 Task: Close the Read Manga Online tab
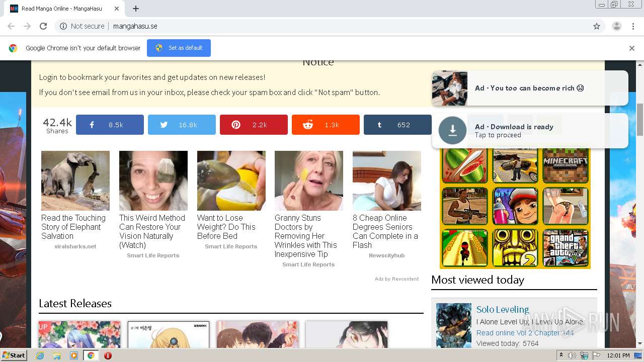pyautogui.click(x=117, y=9)
